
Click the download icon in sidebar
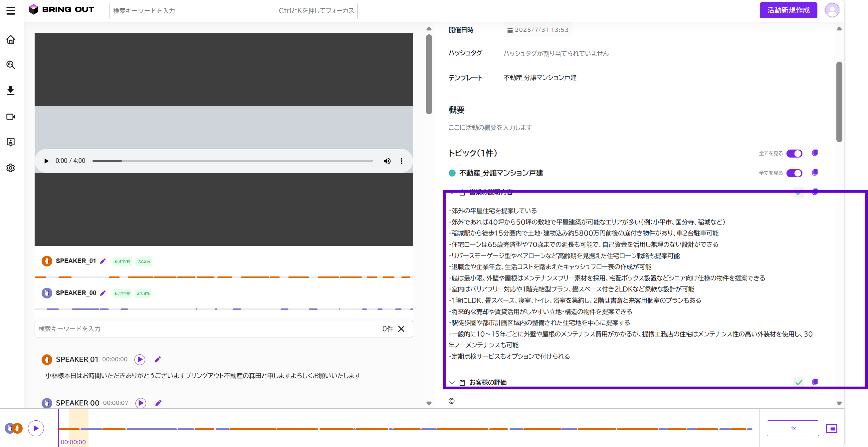(11, 90)
